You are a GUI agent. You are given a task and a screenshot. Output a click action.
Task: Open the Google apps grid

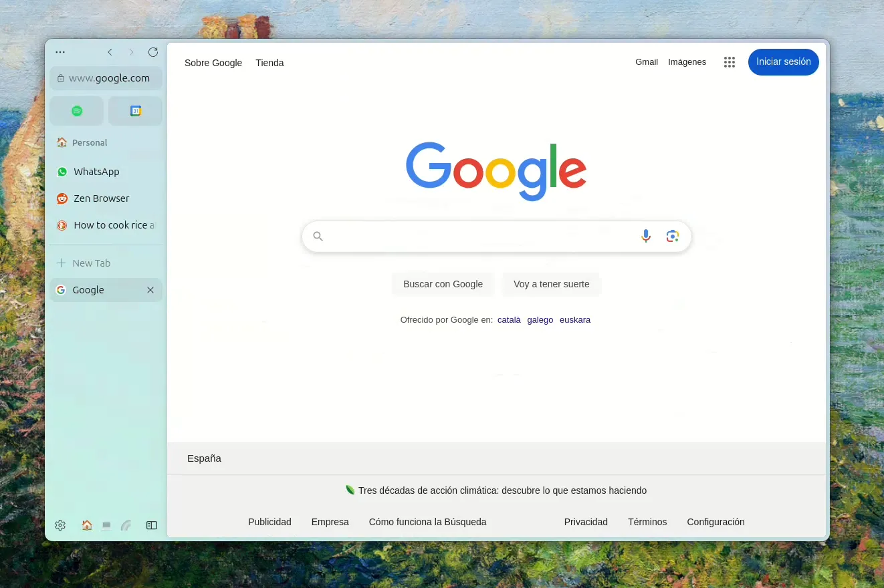pyautogui.click(x=730, y=62)
